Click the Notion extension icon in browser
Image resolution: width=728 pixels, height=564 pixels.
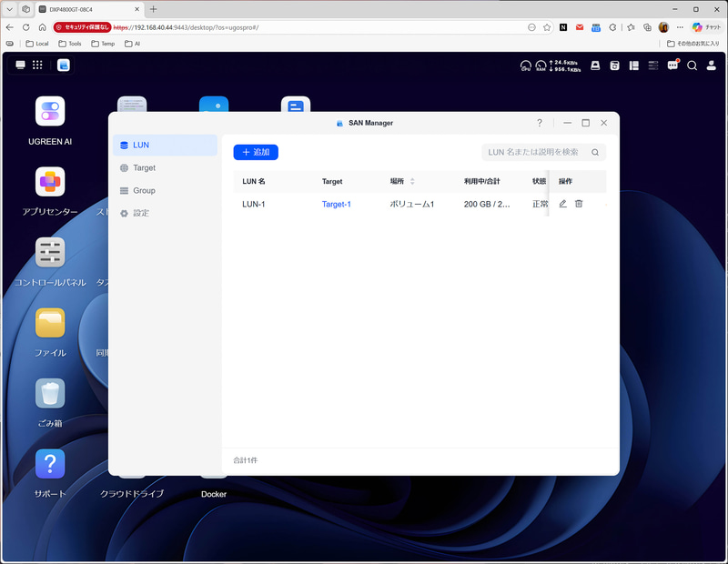pyautogui.click(x=563, y=27)
